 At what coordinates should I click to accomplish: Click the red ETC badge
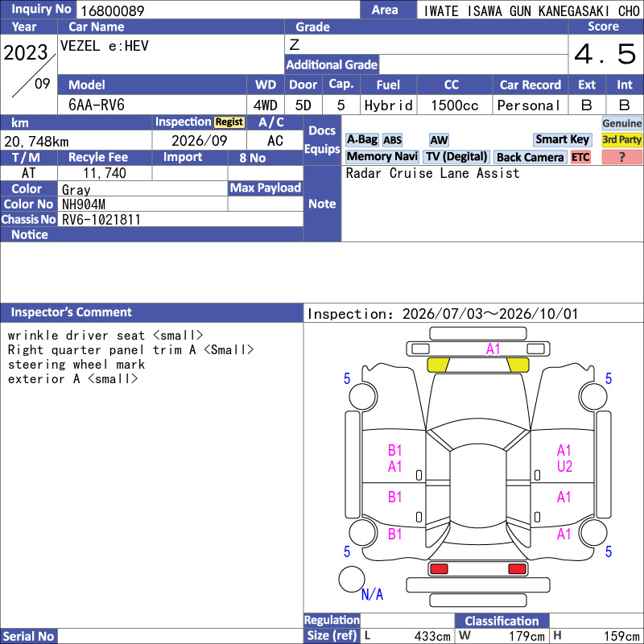click(x=580, y=157)
